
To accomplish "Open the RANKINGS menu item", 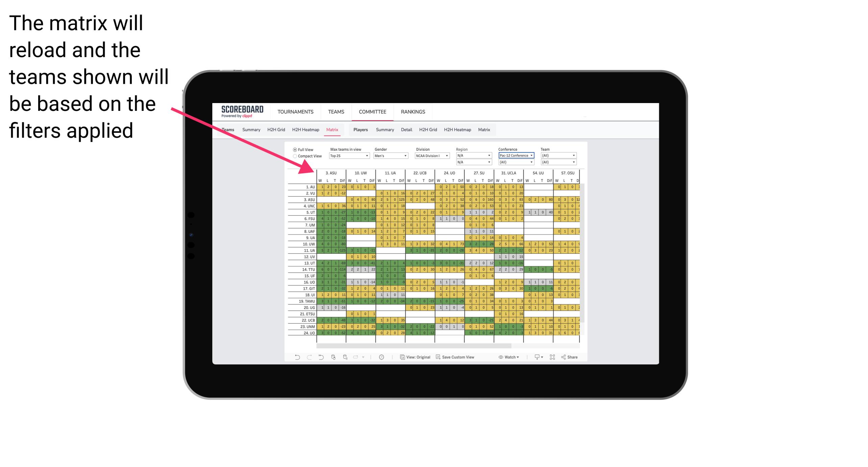I will click(413, 112).
